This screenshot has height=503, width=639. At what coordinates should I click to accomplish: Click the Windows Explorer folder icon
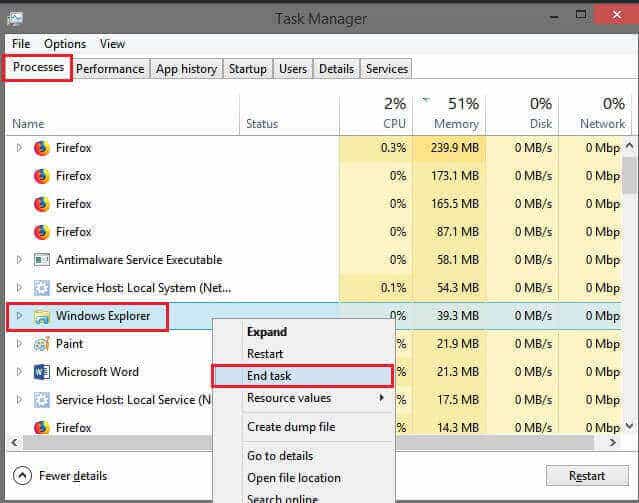[42, 316]
